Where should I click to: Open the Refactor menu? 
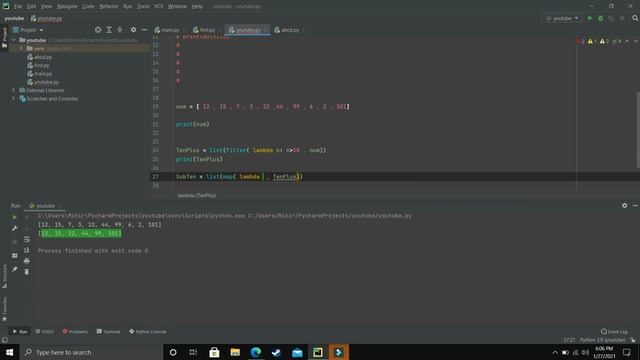coord(109,7)
